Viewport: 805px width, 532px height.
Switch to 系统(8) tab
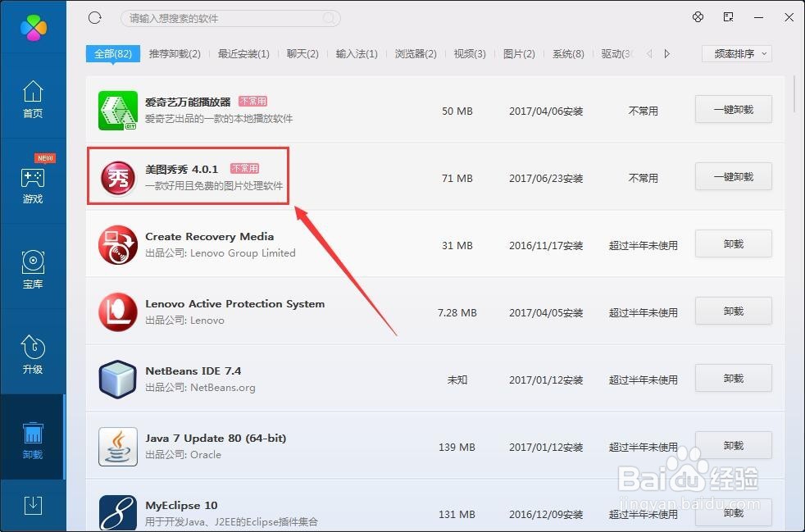pos(568,53)
